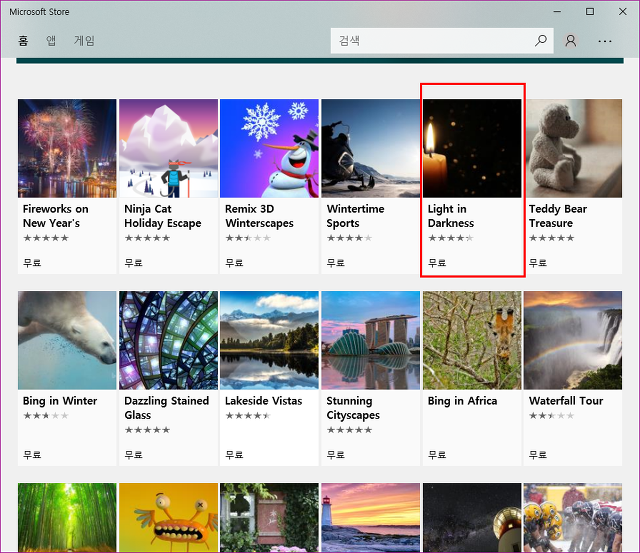640x553 pixels.
Task: Click star rating under Remix 3D Winterscapes
Action: tap(248, 238)
